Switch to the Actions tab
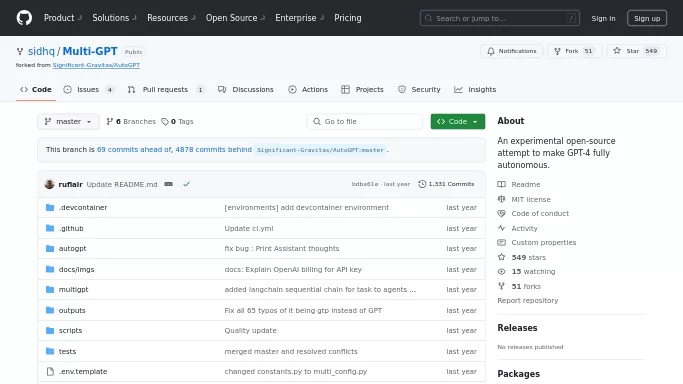 (x=308, y=89)
